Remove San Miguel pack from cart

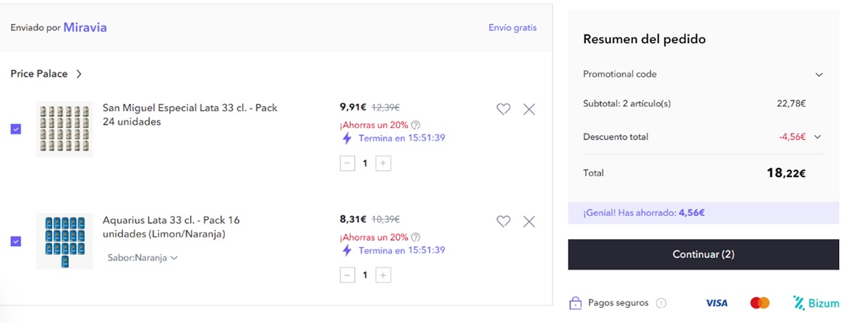pos(529,109)
